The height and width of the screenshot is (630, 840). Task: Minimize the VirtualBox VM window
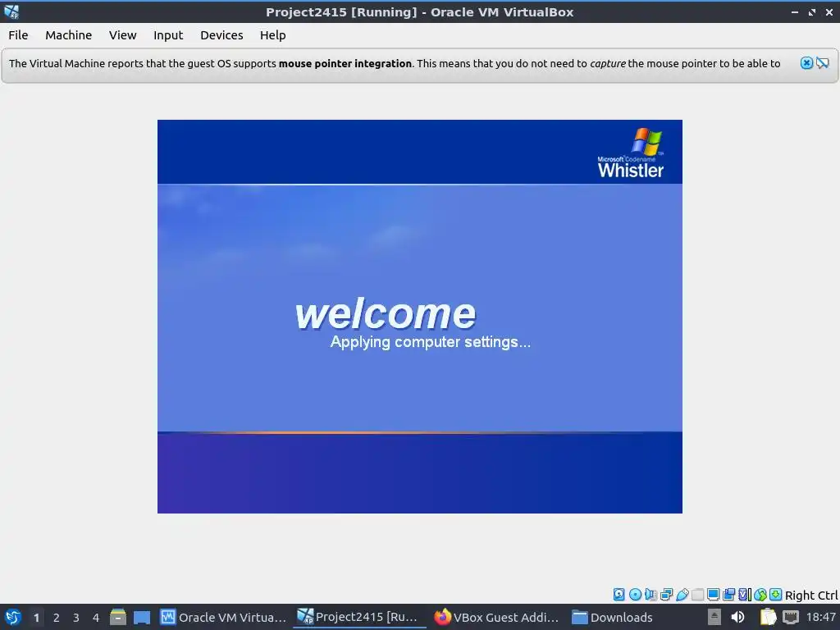[x=795, y=11]
